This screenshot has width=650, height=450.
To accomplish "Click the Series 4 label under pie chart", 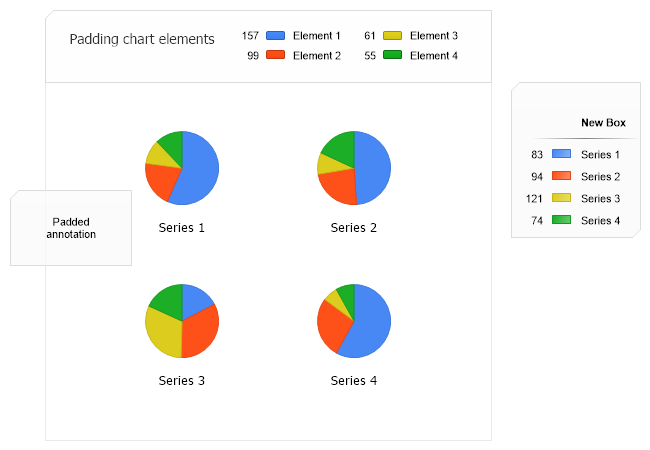I will pyautogui.click(x=354, y=381).
